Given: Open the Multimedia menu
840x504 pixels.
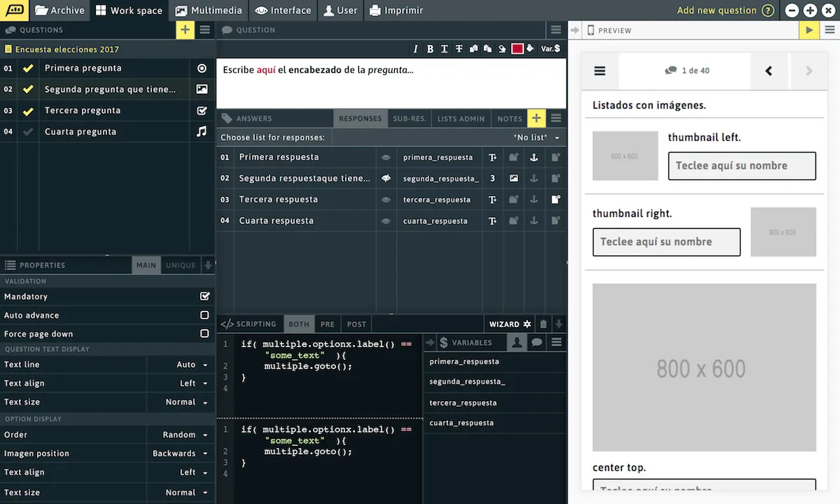Looking at the screenshot, I should coord(209,10).
